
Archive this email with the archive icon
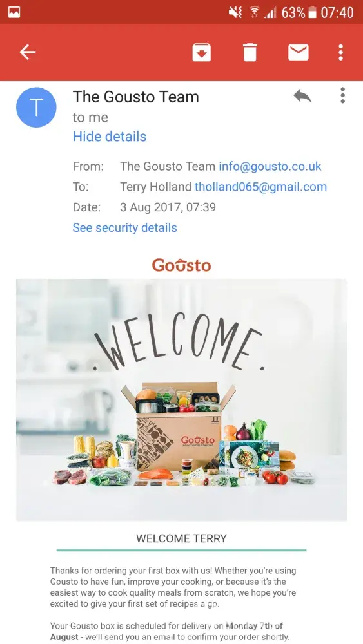click(x=201, y=53)
